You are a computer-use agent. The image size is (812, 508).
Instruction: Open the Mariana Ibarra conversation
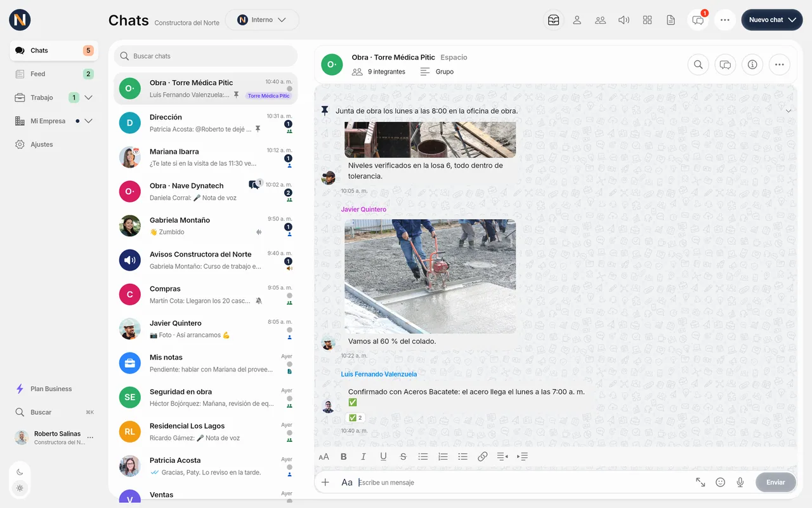[206, 157]
